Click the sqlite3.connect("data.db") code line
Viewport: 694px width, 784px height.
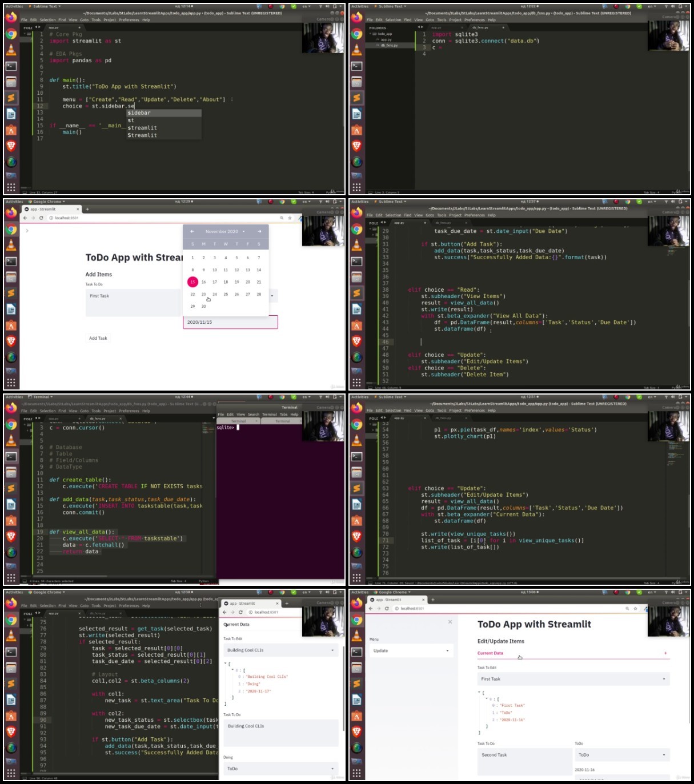486,41
